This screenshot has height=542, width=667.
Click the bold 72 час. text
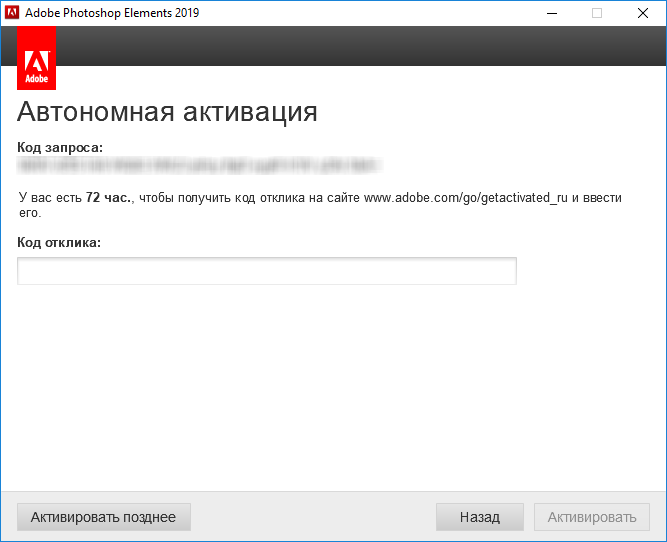[108, 198]
